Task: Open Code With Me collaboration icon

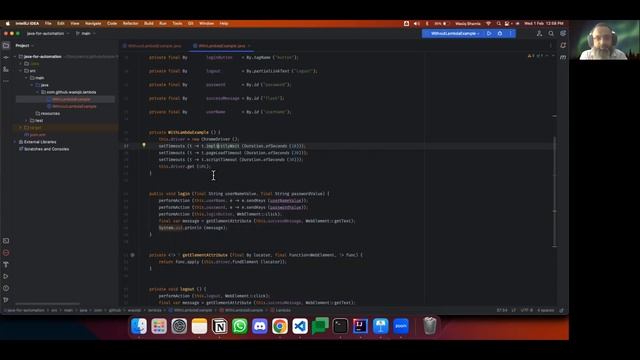Action: click(539, 33)
